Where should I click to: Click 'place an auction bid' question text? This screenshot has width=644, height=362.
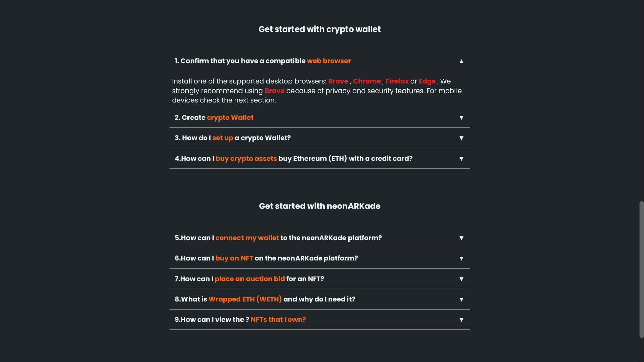[249, 279]
